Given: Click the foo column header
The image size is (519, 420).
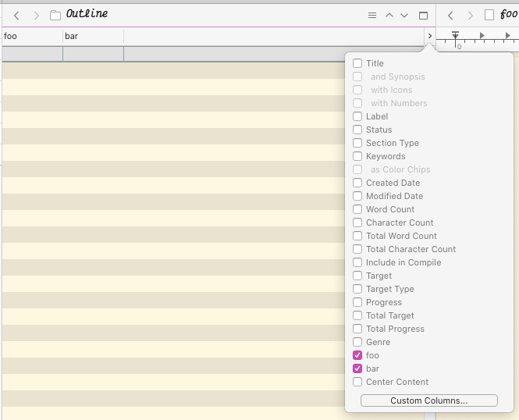Looking at the screenshot, I should click(x=31, y=36).
